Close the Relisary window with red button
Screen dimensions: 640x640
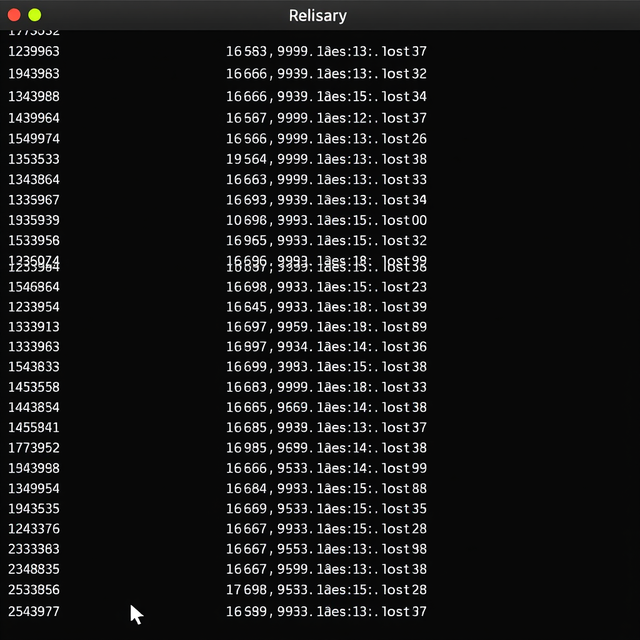(14, 15)
